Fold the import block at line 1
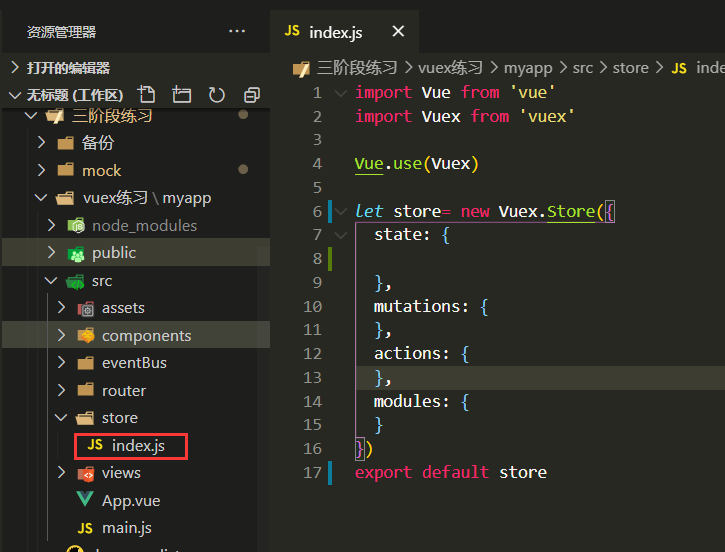The image size is (725, 552). (341, 93)
